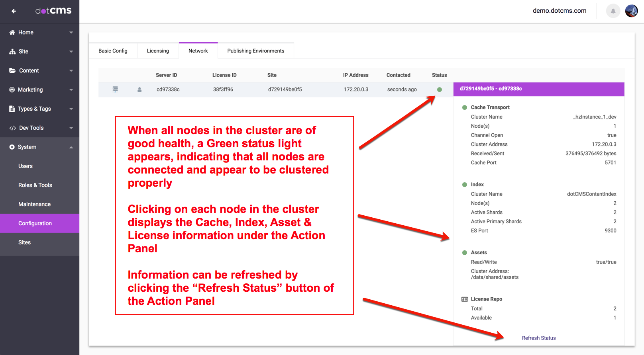Screen dimensions: 644x355
Task: Expand the Content menu chevron
Action: point(71,71)
